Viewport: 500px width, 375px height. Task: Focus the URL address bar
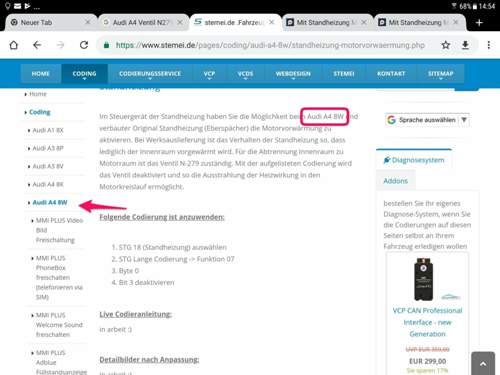pyautogui.click(x=270, y=45)
